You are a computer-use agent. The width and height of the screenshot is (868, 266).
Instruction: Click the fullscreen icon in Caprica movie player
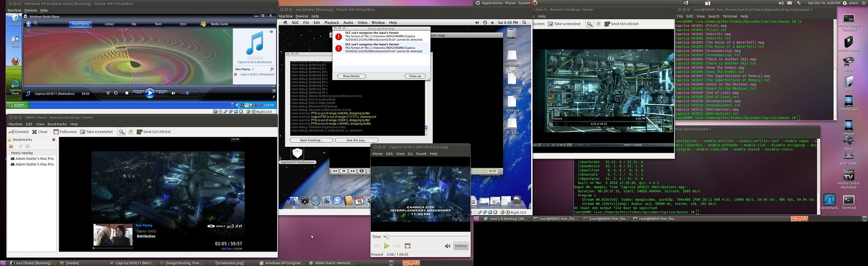[407, 246]
